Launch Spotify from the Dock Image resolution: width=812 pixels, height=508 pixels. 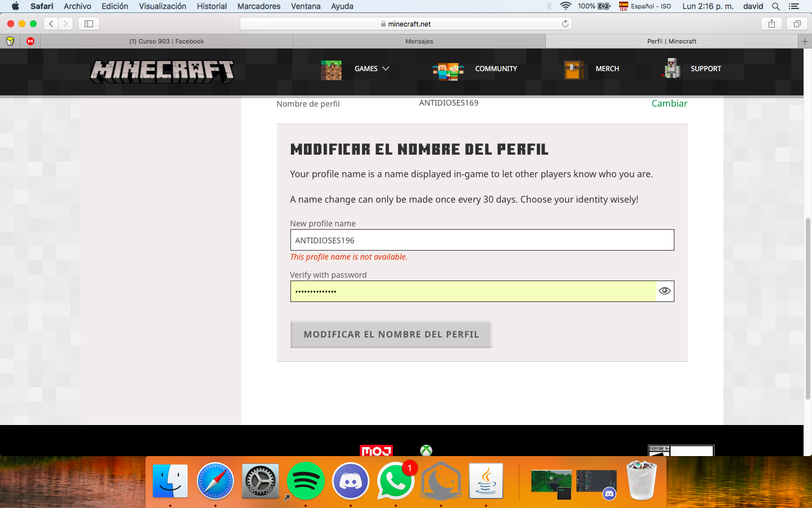point(306,481)
